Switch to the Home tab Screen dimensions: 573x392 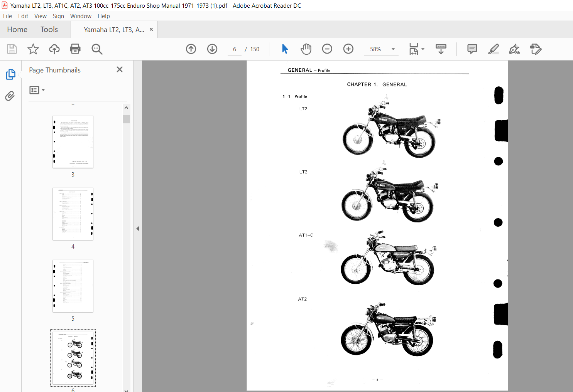17,30
